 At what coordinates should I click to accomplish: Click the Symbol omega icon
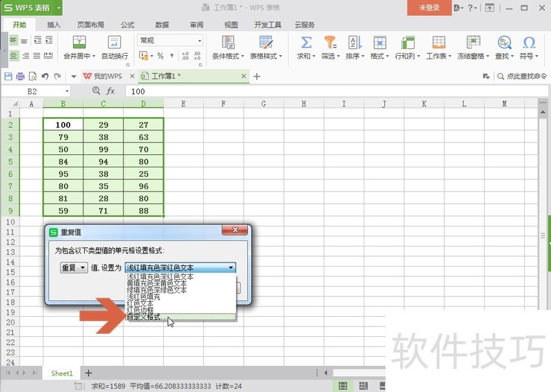pos(529,43)
